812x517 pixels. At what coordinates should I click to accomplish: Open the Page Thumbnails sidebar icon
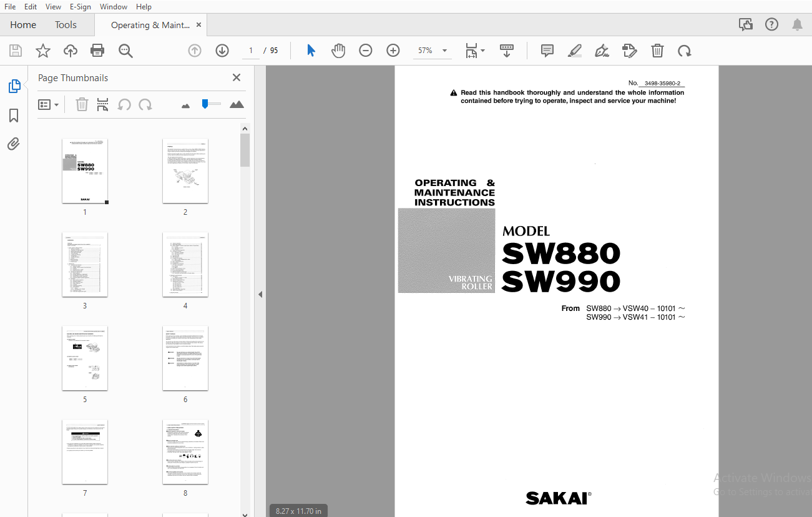14,86
